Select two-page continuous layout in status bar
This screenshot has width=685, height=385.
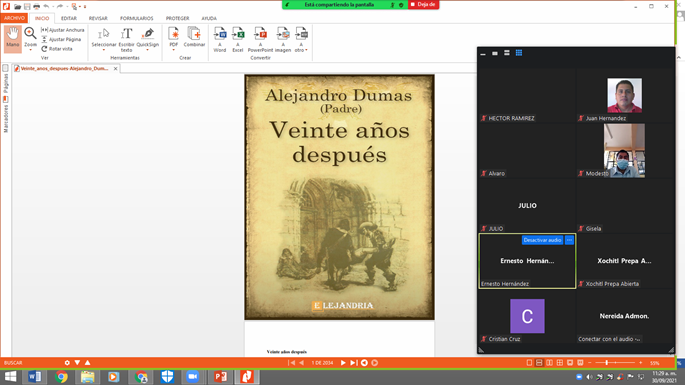click(x=560, y=363)
